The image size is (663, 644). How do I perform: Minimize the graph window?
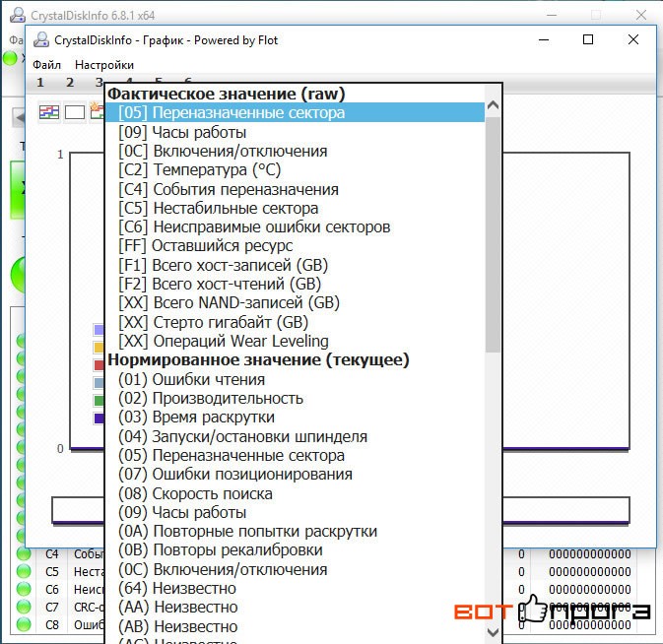[x=544, y=39]
